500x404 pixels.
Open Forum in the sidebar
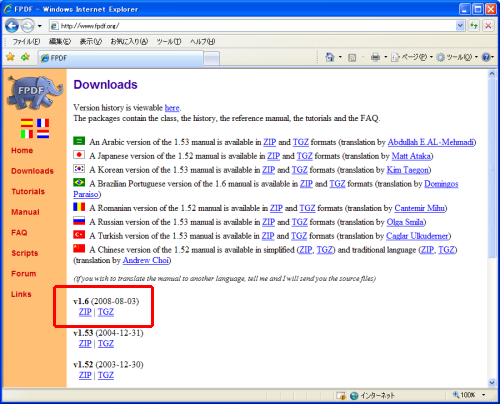pyautogui.click(x=24, y=274)
